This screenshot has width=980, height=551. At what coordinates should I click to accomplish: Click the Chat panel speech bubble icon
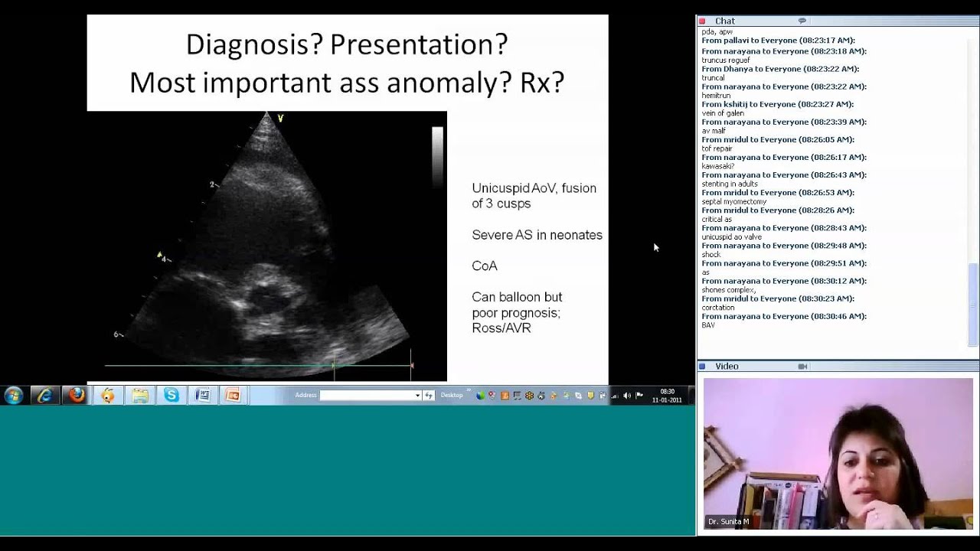(802, 21)
